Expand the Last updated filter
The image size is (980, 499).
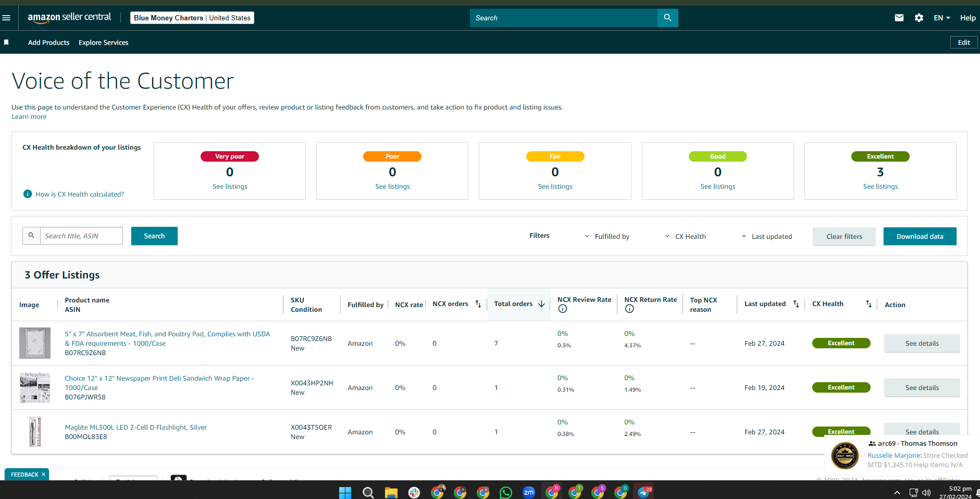click(767, 236)
